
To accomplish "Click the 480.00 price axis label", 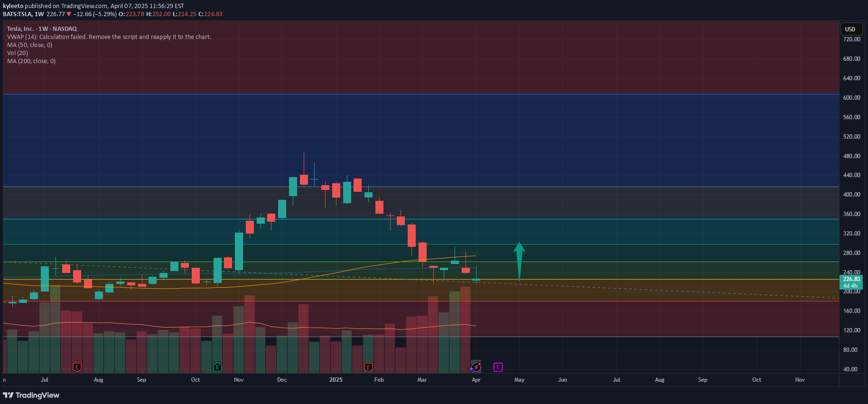I will click(x=851, y=156).
